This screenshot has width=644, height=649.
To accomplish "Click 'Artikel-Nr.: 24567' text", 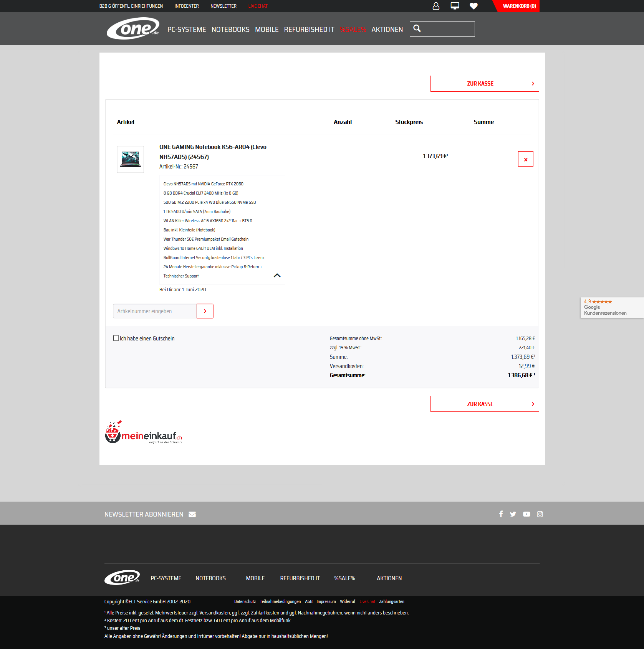I will [179, 167].
